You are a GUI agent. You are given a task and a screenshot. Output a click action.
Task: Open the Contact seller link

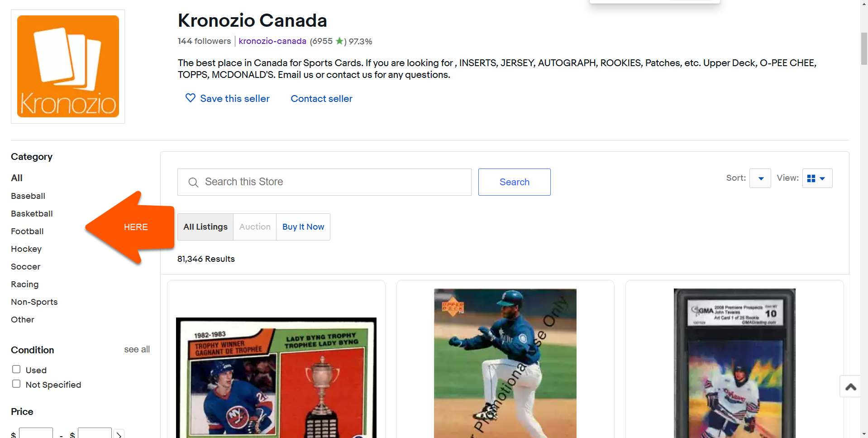pyautogui.click(x=321, y=99)
